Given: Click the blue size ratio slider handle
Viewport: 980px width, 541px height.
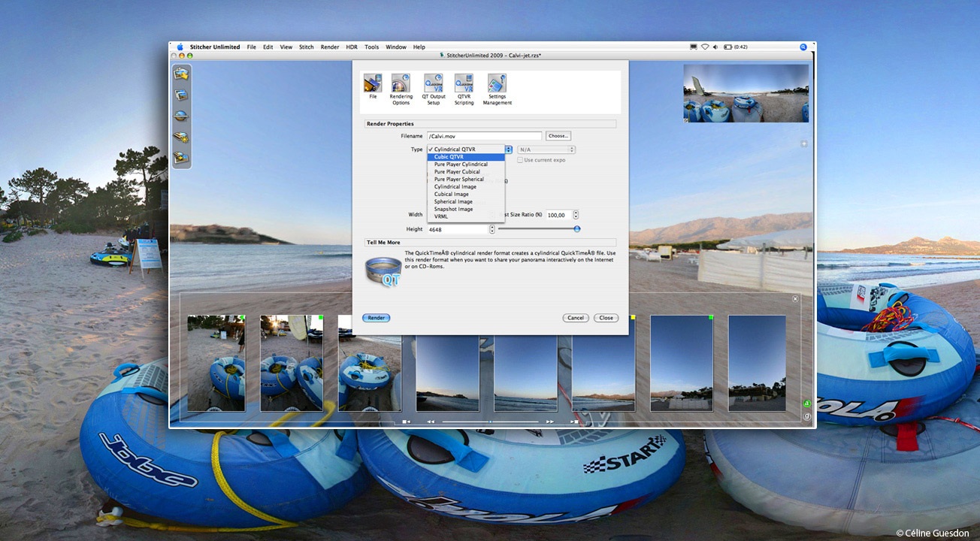Looking at the screenshot, I should 577,229.
